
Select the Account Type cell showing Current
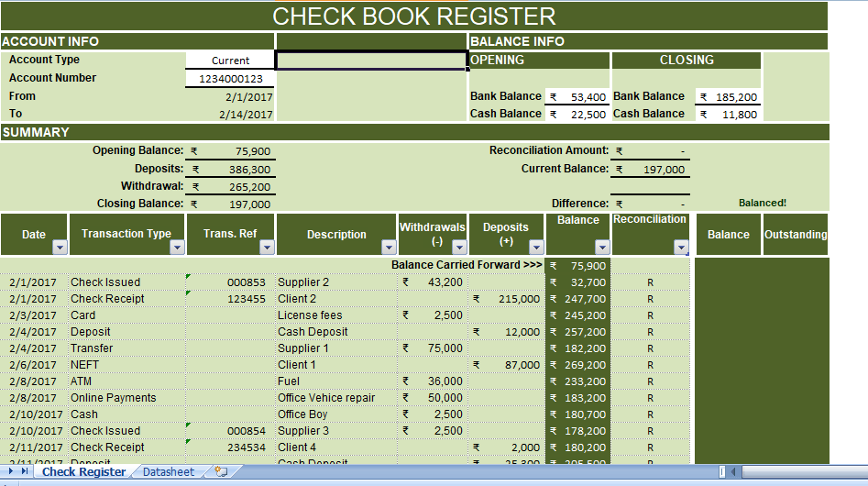pyautogui.click(x=230, y=61)
